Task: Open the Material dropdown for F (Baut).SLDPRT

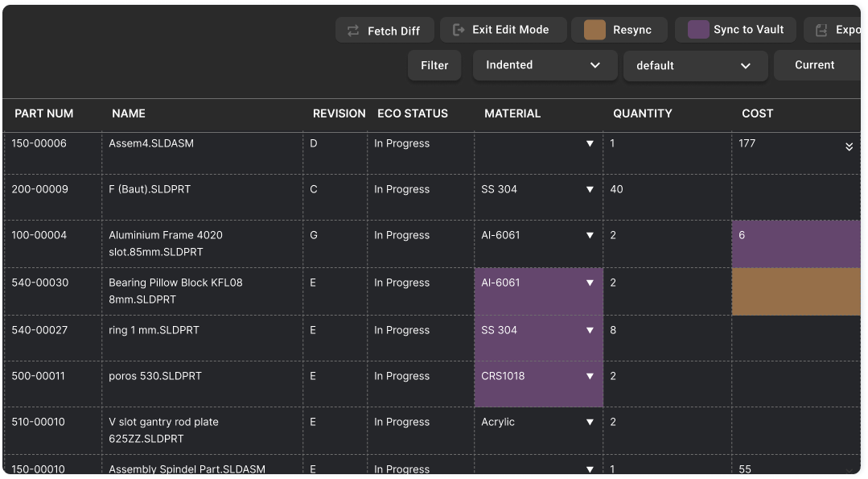Action: coord(590,189)
